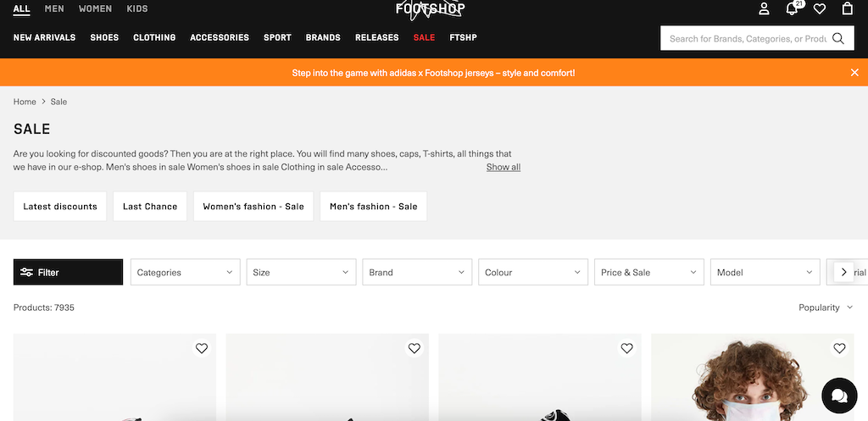The width and height of the screenshot is (868, 421).
Task: Open the Filter panel button
Action: 68,272
